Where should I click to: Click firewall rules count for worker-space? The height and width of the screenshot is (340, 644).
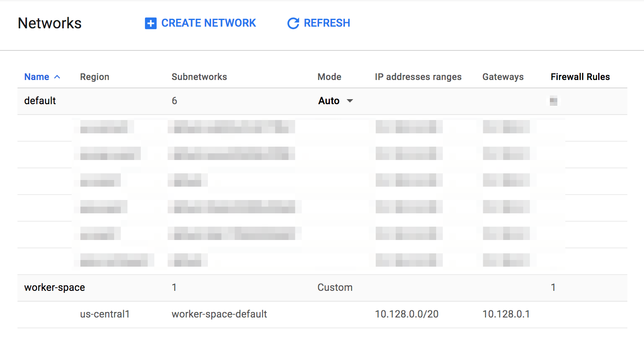click(553, 287)
